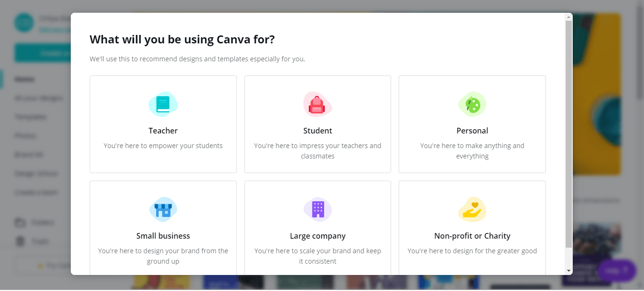Select the Large company building icon
This screenshot has height=291, width=644.
point(318,209)
